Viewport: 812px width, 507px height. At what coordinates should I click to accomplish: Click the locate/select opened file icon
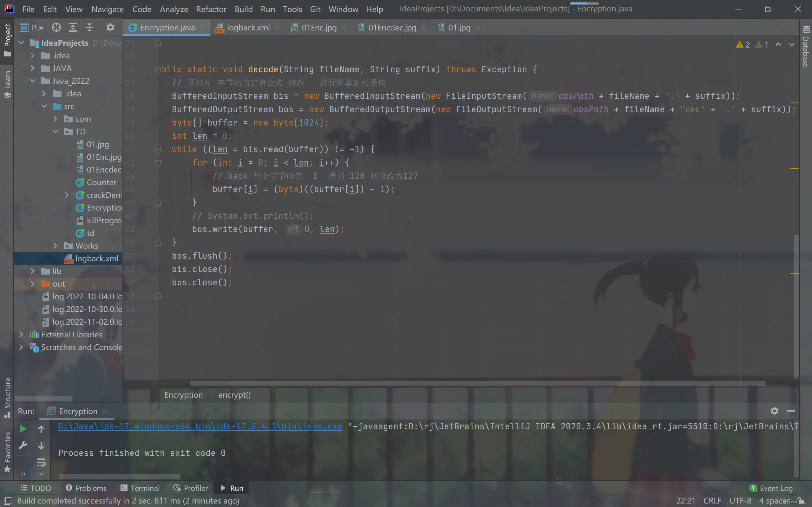click(56, 28)
